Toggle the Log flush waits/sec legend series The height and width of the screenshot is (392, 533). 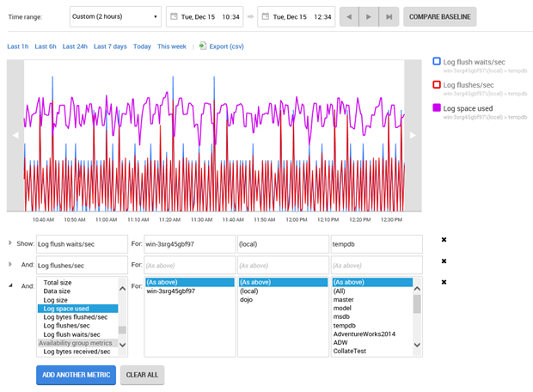click(x=437, y=62)
